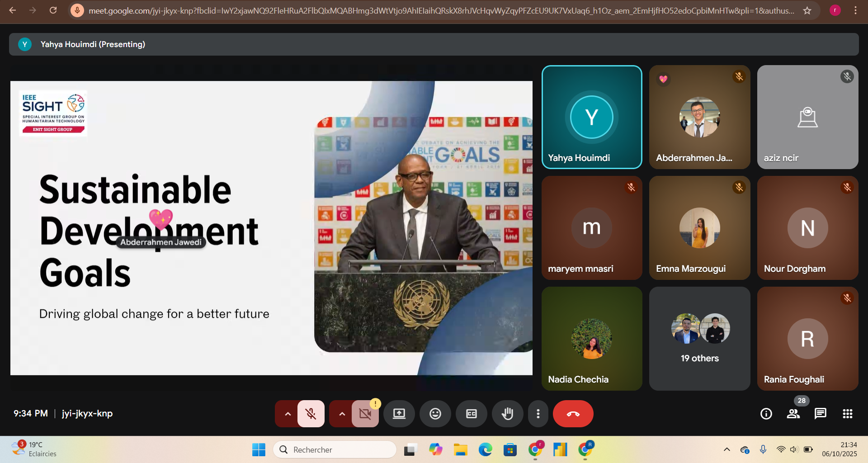Open meeting details info icon
Image resolution: width=868 pixels, height=463 pixels.
coord(766,414)
